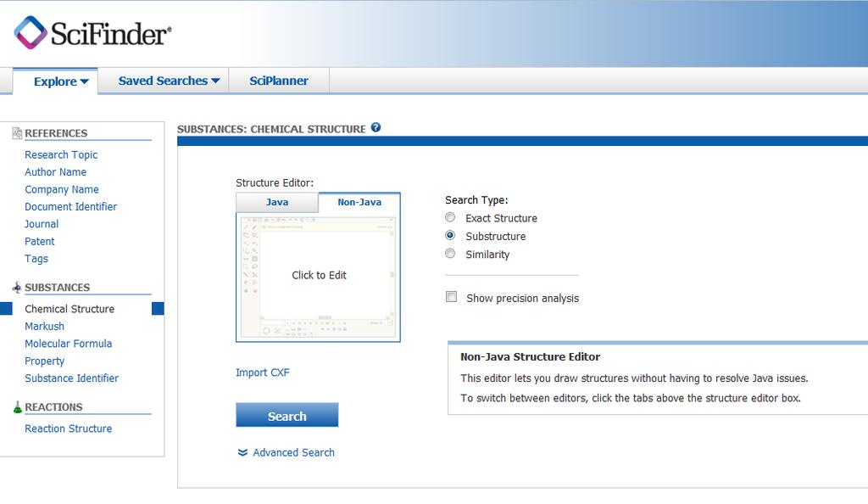Switch to the Non-Java editor tab
Image resolution: width=868 pixels, height=504 pixels.
359,202
